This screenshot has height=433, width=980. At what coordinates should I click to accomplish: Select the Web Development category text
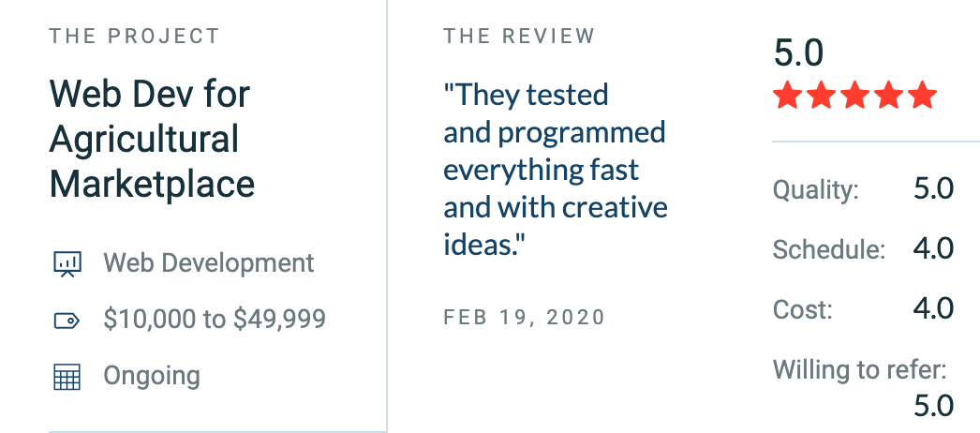point(209,263)
